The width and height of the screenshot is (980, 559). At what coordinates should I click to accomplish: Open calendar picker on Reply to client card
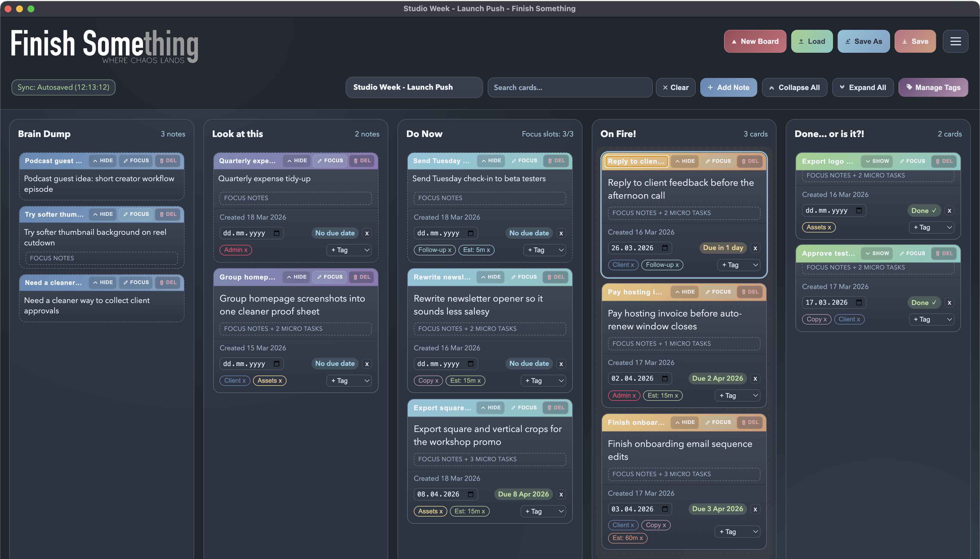coord(665,248)
